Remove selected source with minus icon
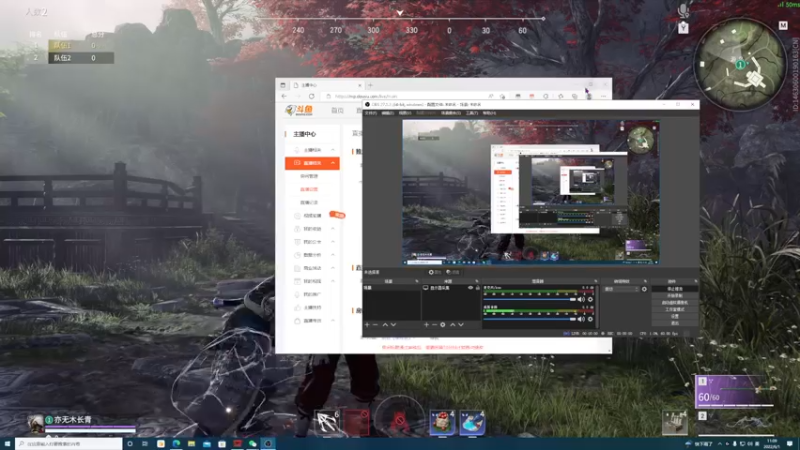The height and width of the screenshot is (450, 800). (x=434, y=324)
